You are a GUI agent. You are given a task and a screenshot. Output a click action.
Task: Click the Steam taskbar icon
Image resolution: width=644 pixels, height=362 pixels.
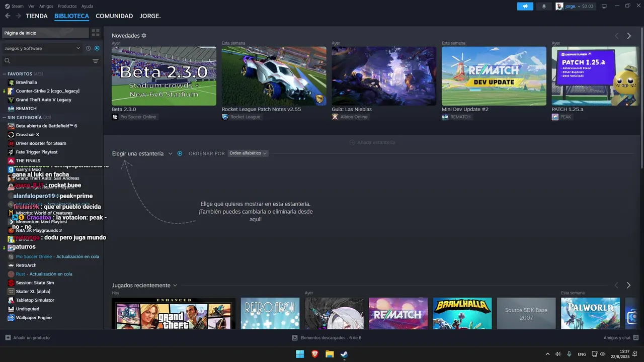(x=344, y=354)
